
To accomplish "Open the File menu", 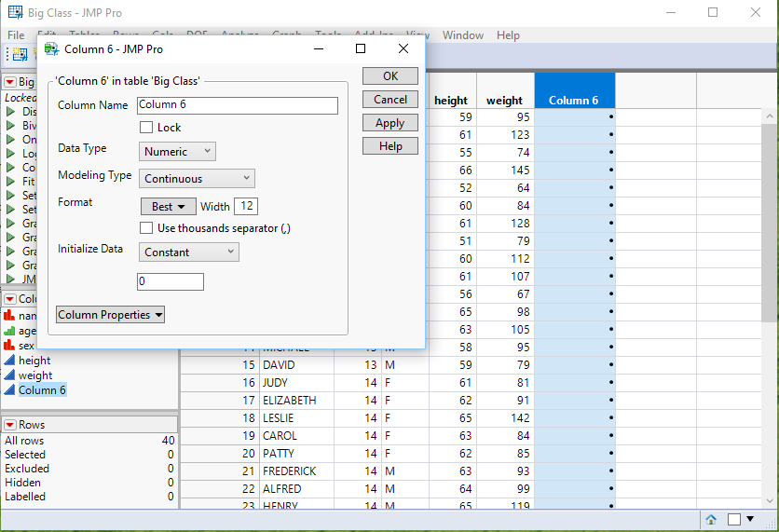I will pos(16,35).
